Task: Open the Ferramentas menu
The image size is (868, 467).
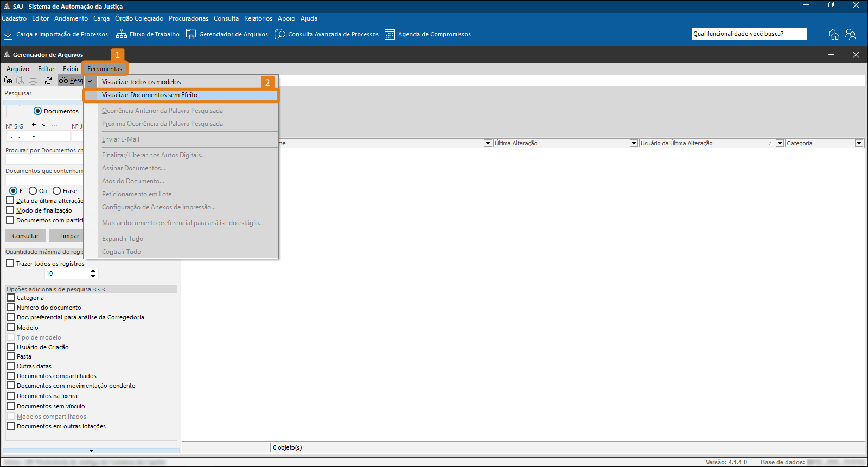Action: 105,69
